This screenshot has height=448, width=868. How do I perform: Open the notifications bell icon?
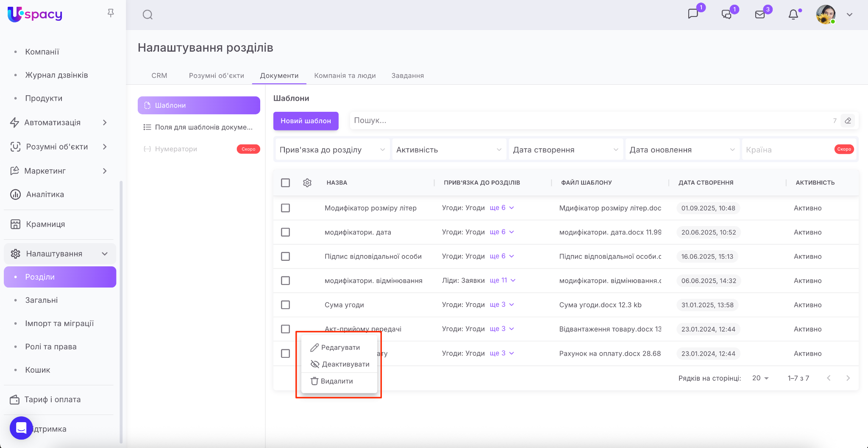pos(793,15)
